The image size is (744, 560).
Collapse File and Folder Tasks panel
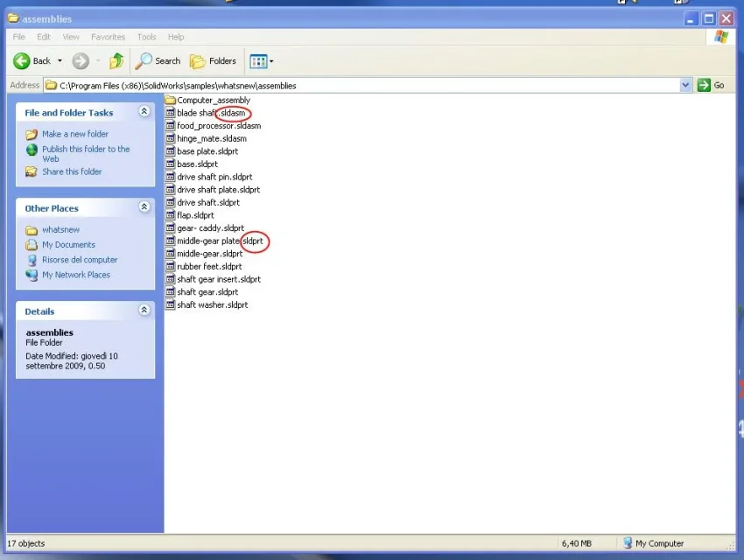(144, 111)
